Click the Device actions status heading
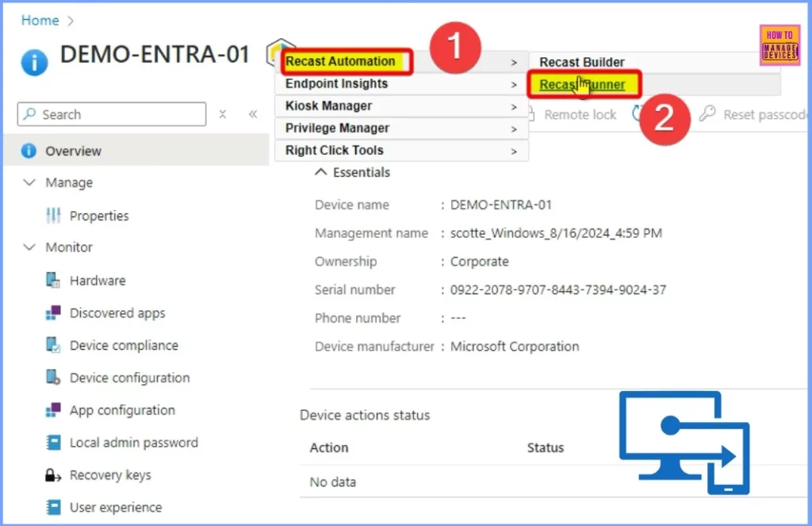The width and height of the screenshot is (812, 526). (x=365, y=415)
